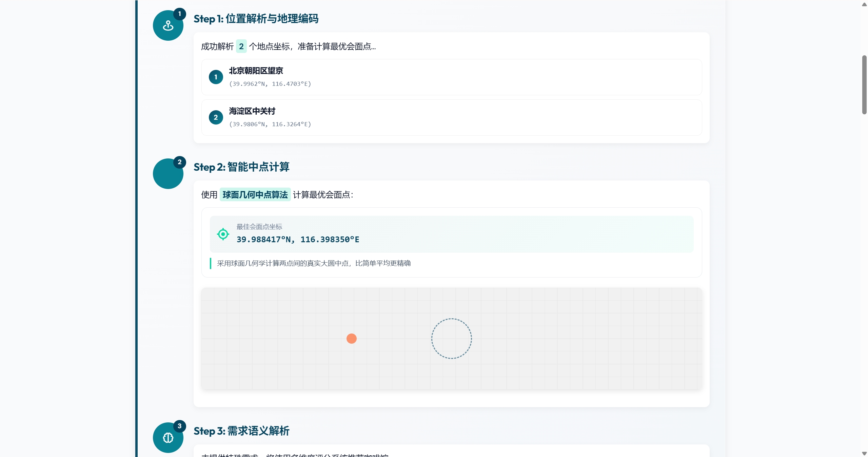Click the vertical scrollbar thumb

coord(864,85)
